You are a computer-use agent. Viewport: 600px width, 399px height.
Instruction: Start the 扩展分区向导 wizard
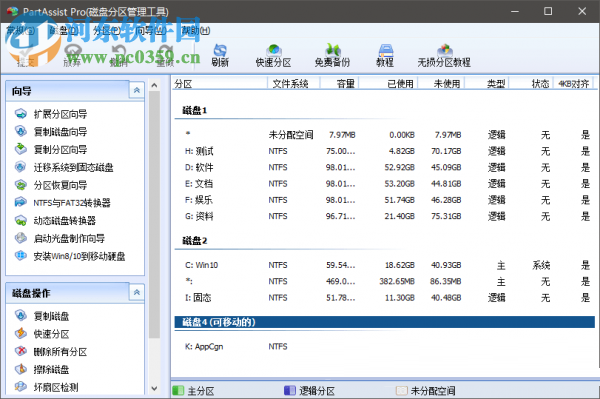pos(60,114)
